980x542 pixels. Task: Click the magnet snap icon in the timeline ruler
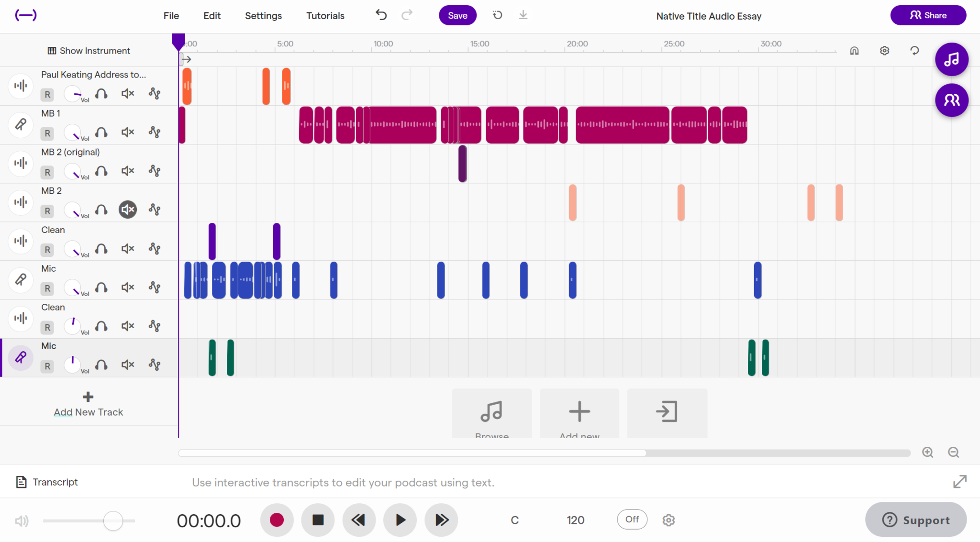click(x=854, y=51)
